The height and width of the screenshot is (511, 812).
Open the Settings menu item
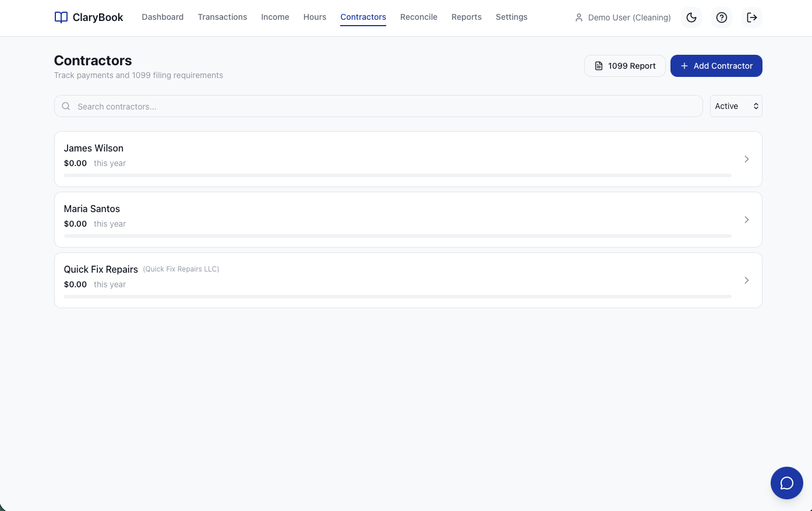pyautogui.click(x=511, y=17)
